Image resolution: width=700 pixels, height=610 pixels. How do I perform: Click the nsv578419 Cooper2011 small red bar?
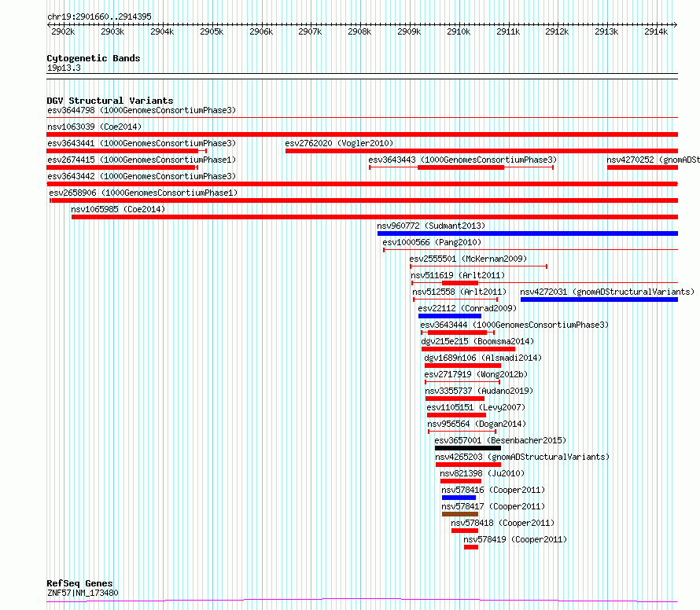click(x=471, y=547)
